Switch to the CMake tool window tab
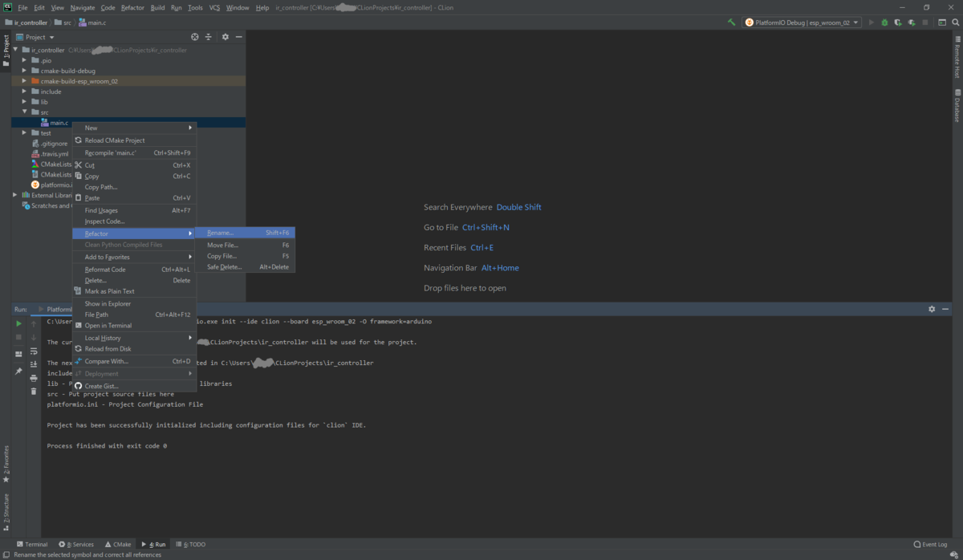Viewport: 963px width, 560px height. pyautogui.click(x=117, y=544)
